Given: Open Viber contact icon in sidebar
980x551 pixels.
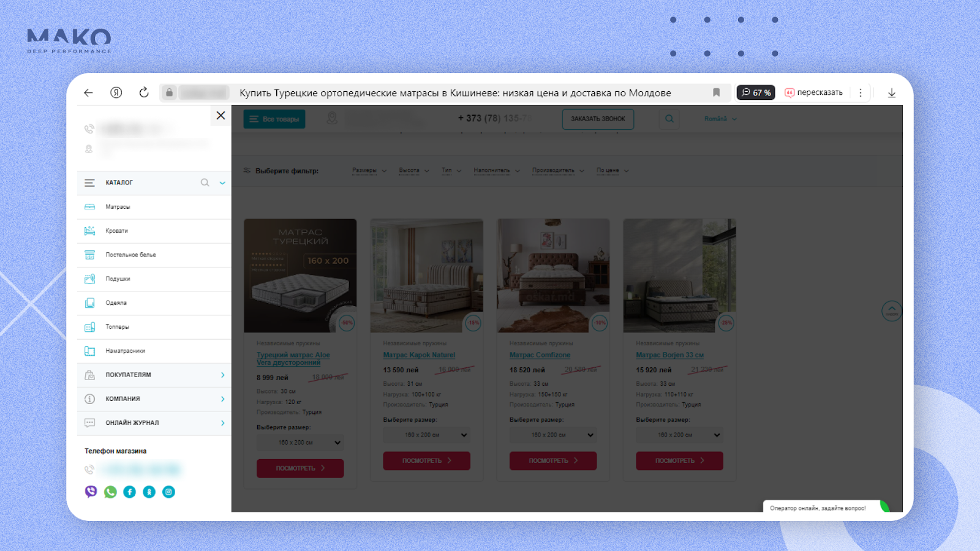Looking at the screenshot, I should pos(91,492).
